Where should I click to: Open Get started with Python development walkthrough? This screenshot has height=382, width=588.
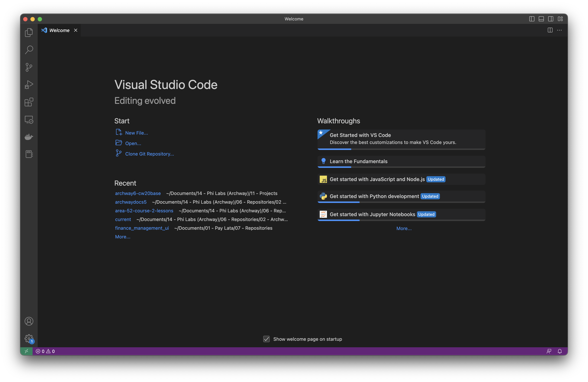click(374, 196)
